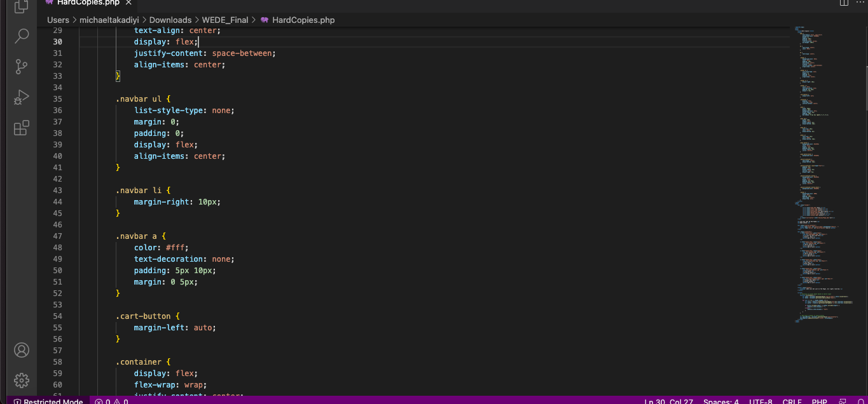
Task: Open the Accounts menu icon
Action: click(x=22, y=350)
